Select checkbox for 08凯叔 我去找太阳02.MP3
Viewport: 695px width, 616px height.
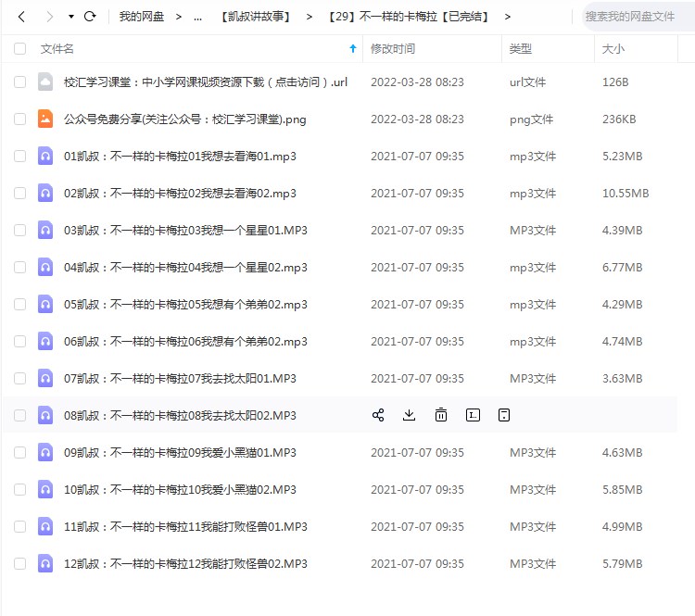coord(20,415)
